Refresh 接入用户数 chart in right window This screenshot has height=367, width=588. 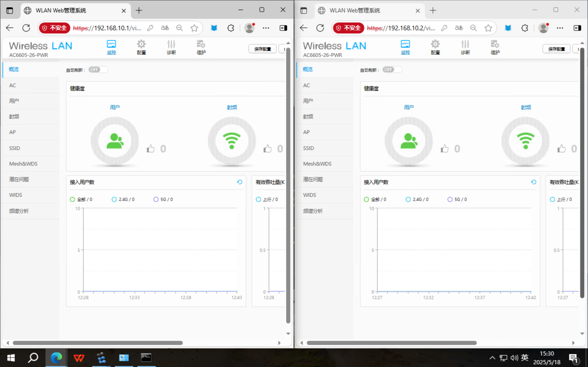click(533, 182)
